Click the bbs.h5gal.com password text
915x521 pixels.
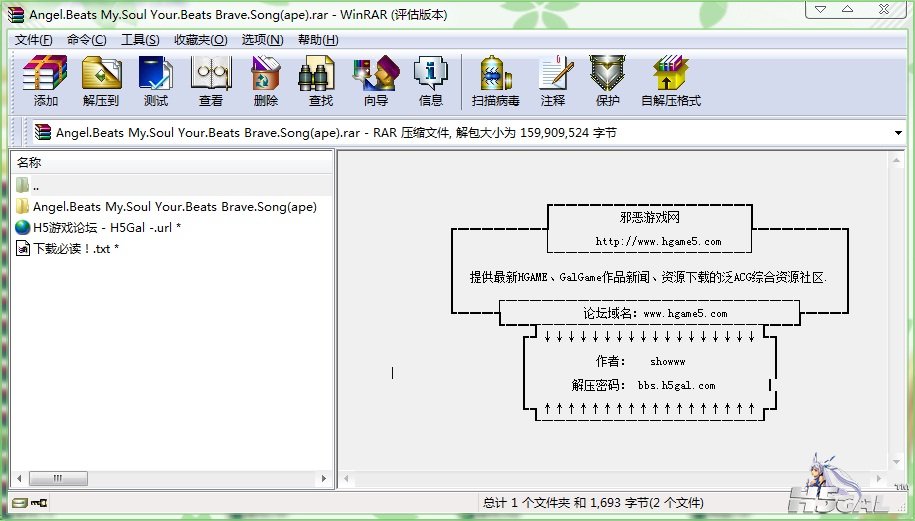tap(676, 386)
